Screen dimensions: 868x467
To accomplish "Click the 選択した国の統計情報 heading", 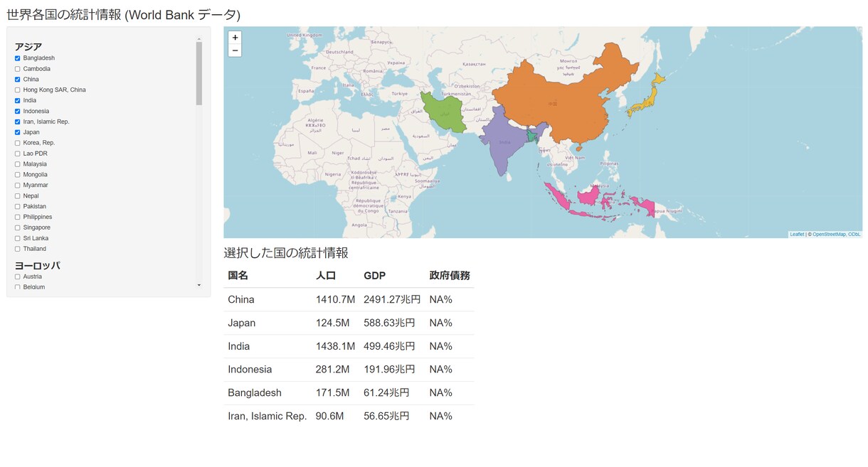I will [x=286, y=253].
